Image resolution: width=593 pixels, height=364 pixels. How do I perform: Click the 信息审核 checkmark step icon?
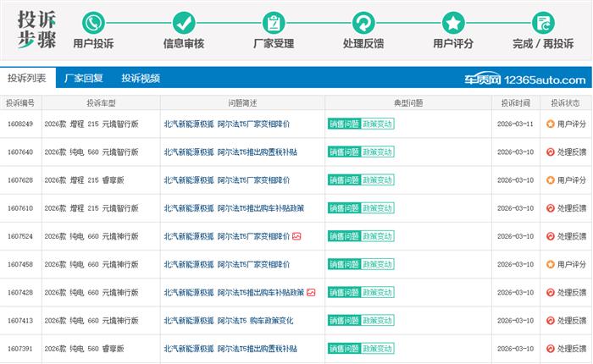(184, 23)
